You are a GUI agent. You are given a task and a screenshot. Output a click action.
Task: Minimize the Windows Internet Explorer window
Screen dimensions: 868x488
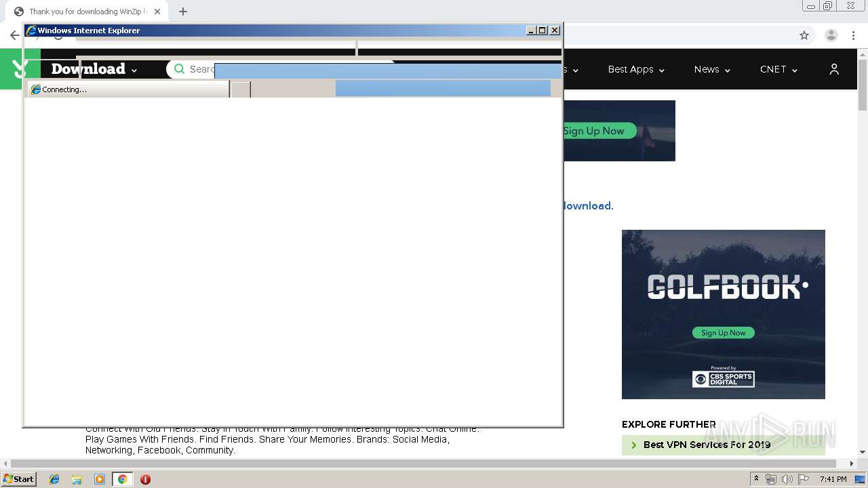[x=532, y=30]
